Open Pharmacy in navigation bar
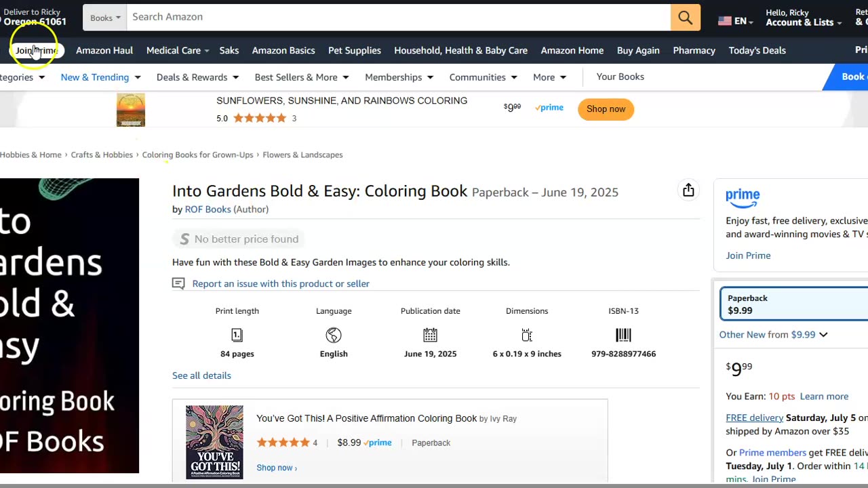Viewport: 868px width, 488px height. [694, 50]
